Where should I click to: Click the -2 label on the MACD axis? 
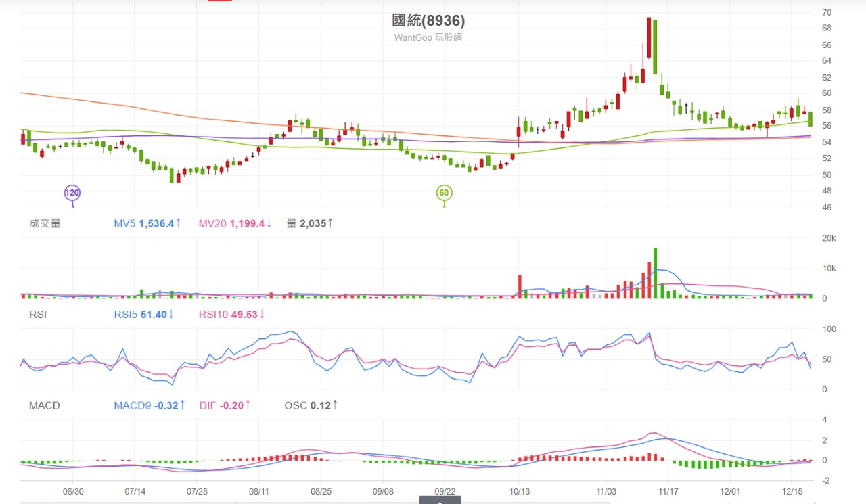[x=826, y=480]
